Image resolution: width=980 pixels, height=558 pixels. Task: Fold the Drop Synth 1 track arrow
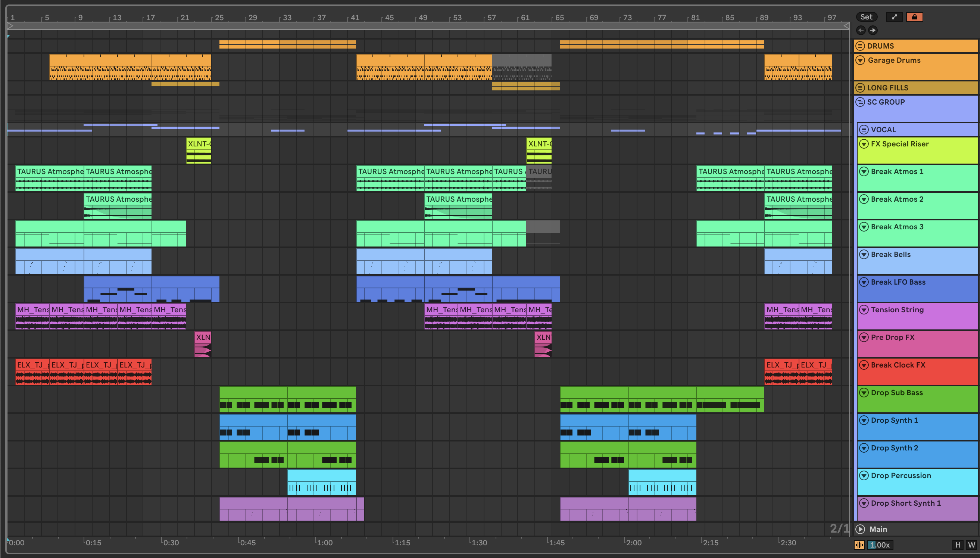864,420
